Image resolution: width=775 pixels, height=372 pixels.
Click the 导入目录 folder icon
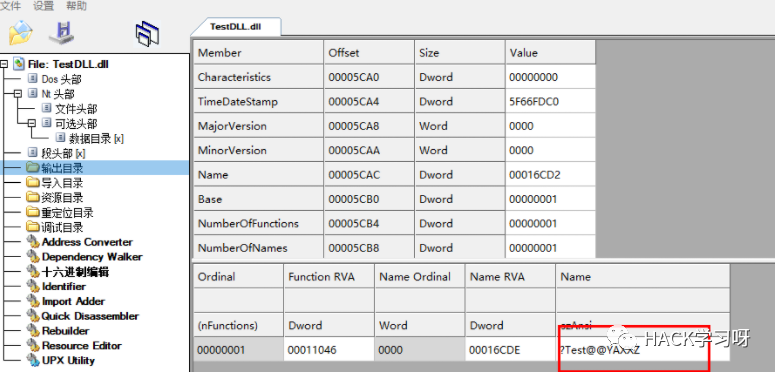click(x=33, y=183)
